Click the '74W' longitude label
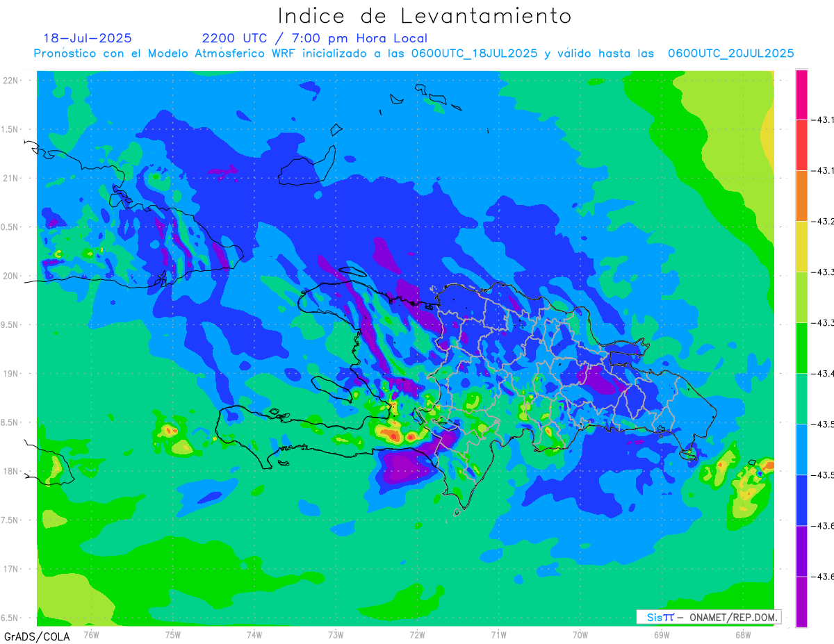The image size is (834, 644). pos(254,634)
